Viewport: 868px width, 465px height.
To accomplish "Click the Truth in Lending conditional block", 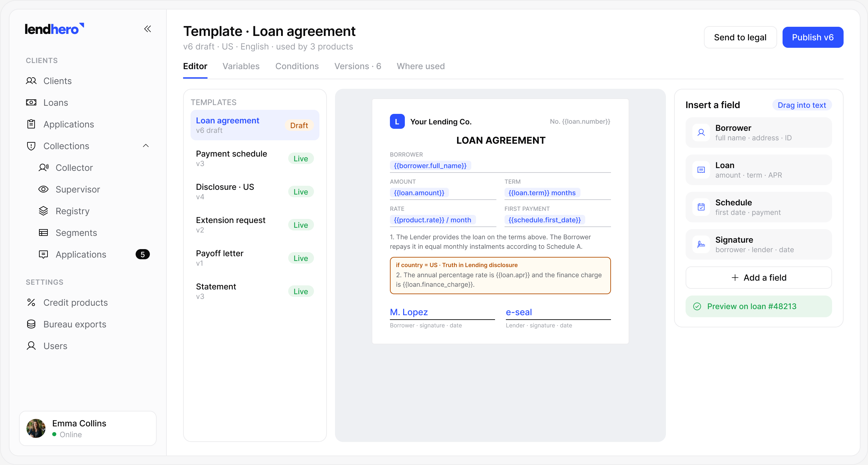I will (x=500, y=275).
